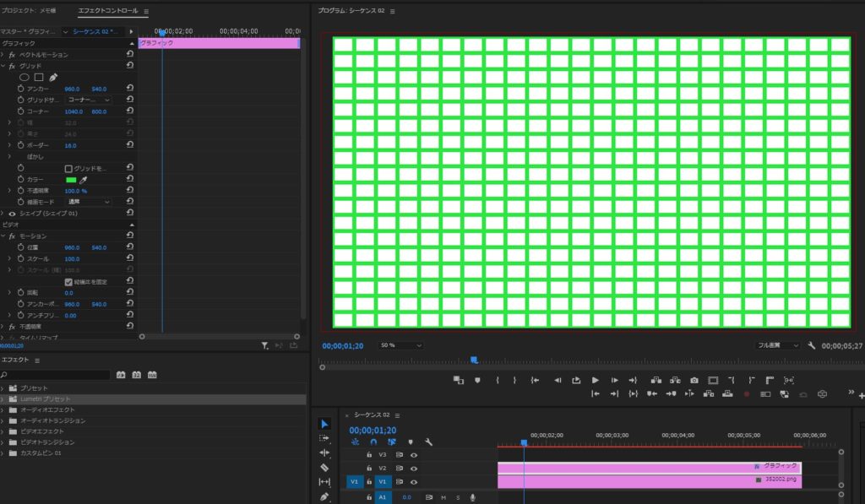Mark In point in program monitor
The image size is (865, 504).
click(x=497, y=380)
